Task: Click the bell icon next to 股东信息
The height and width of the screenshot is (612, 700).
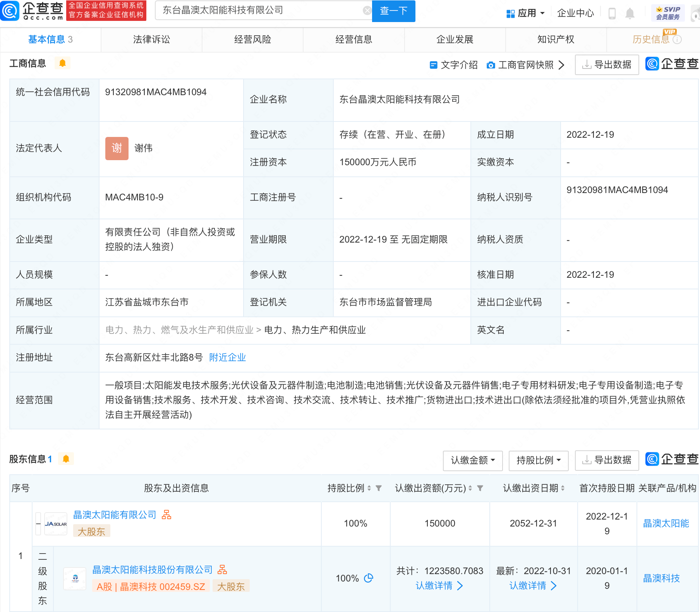Action: point(66,459)
